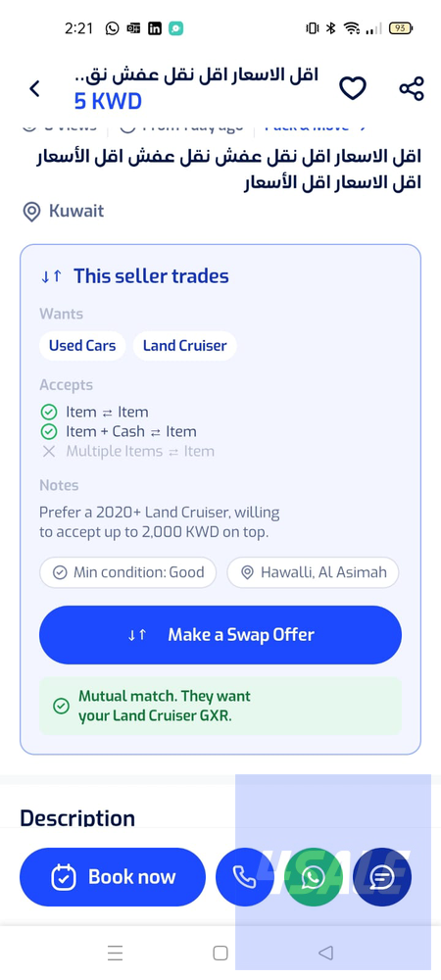Contact seller through WhatsApp icon
Image resolution: width=441 pixels, height=980 pixels.
(x=313, y=877)
